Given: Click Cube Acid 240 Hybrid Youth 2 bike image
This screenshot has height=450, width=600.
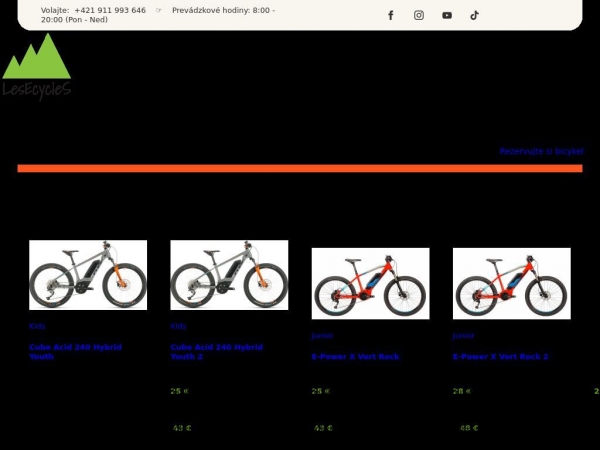Looking at the screenshot, I should coord(229,275).
